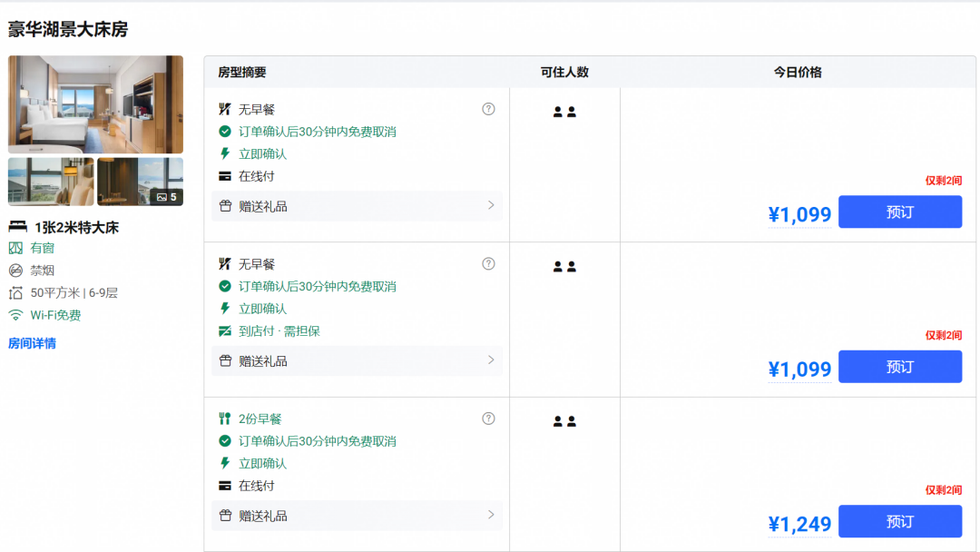
Task: Click the two-guest occupancy icon in the 到店付 row
Action: [564, 267]
